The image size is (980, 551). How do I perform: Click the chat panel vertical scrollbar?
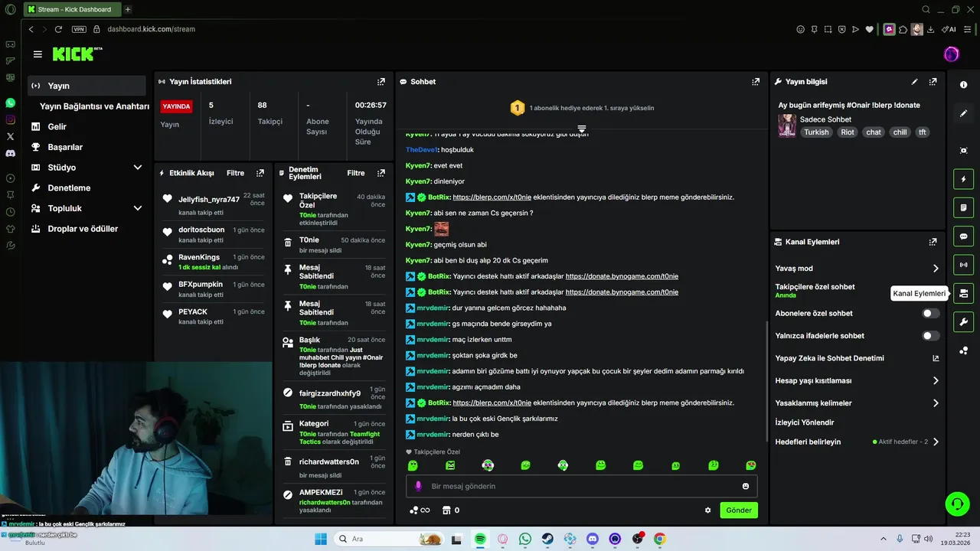766,381
